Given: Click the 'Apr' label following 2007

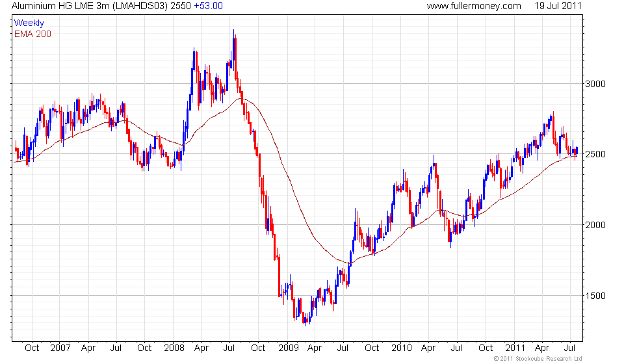Looking at the screenshot, I should [88, 348].
